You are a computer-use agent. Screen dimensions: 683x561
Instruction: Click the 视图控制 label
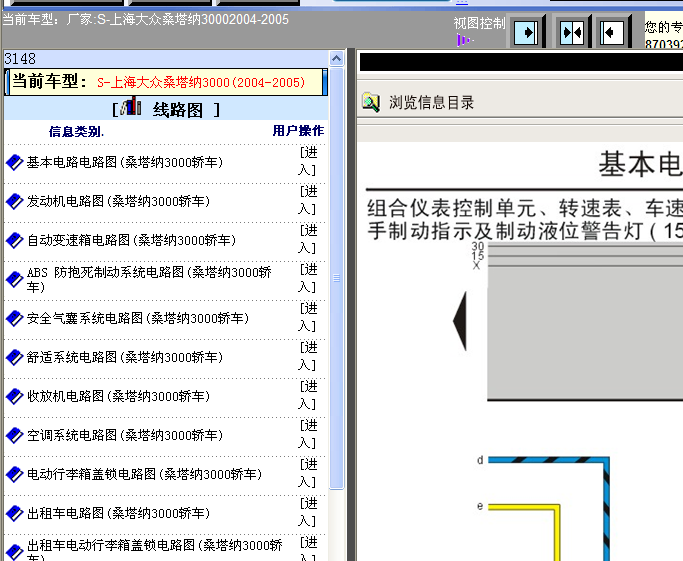click(x=479, y=23)
